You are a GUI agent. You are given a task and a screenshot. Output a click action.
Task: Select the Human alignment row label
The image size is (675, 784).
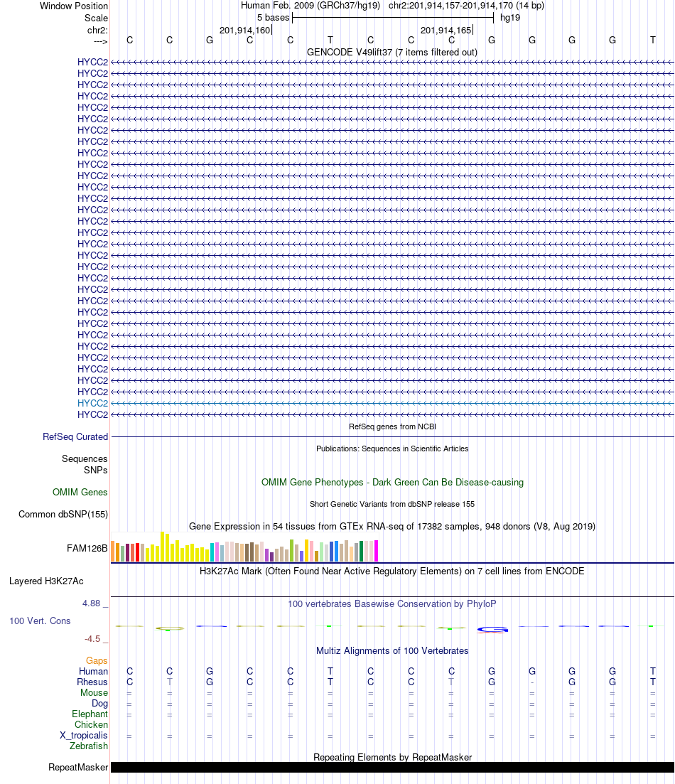93,671
